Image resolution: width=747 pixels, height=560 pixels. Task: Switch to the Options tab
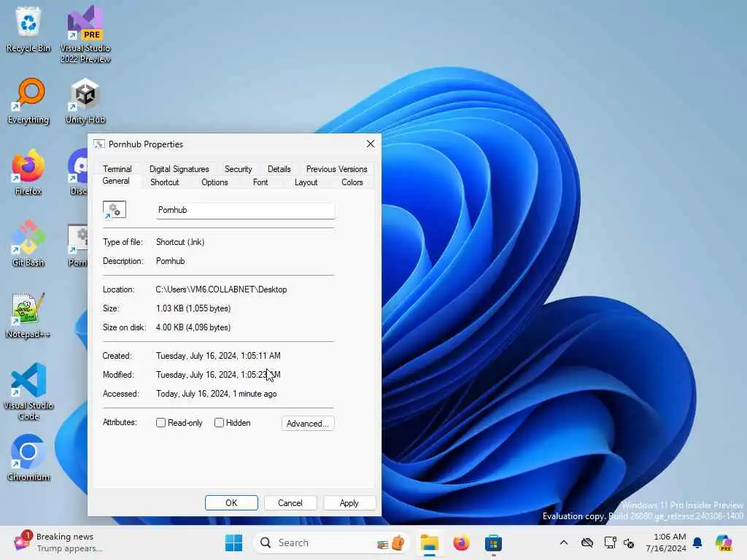click(x=214, y=182)
